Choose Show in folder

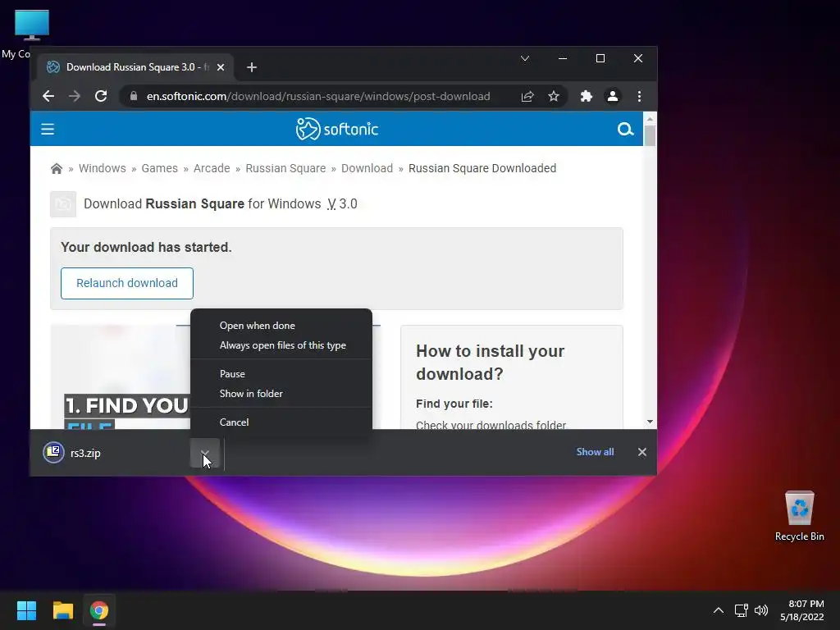281,394
